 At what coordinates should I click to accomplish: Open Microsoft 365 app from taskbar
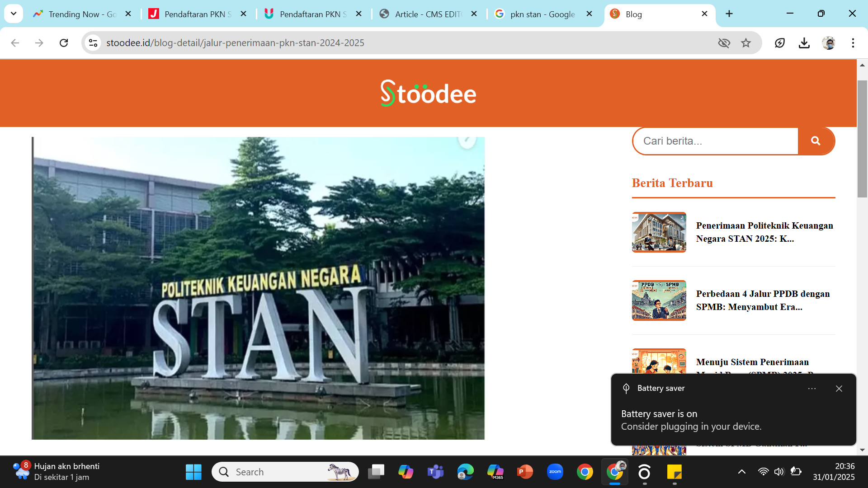(495, 472)
